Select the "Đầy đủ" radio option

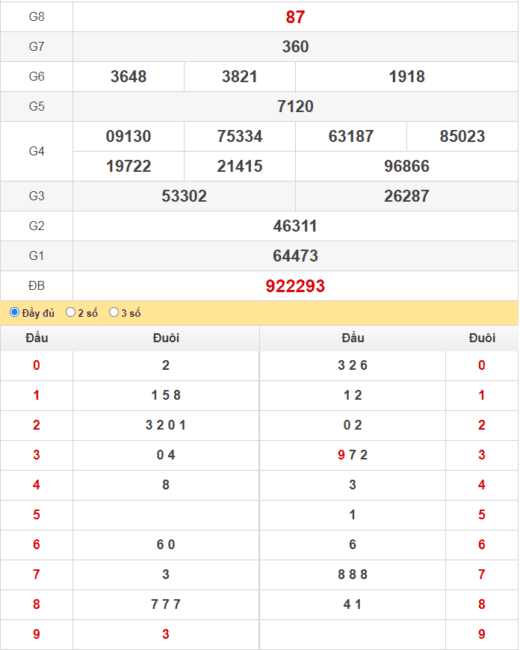pyautogui.click(x=15, y=312)
